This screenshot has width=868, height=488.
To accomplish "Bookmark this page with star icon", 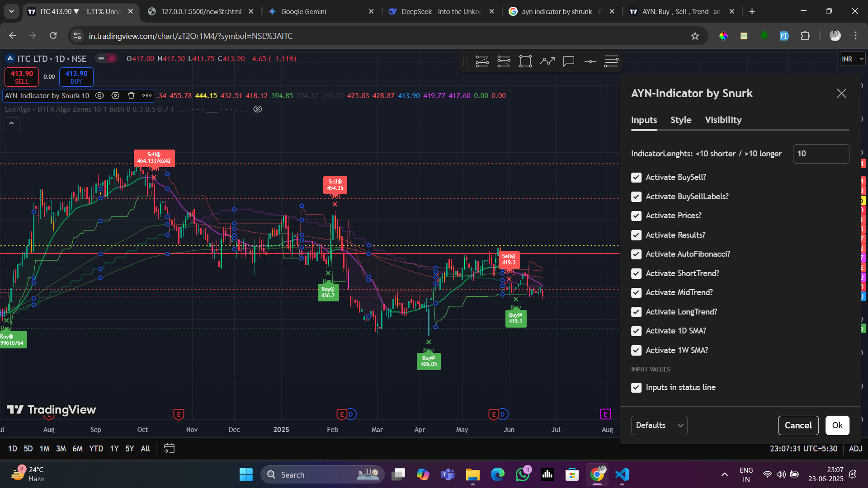I will (x=695, y=36).
